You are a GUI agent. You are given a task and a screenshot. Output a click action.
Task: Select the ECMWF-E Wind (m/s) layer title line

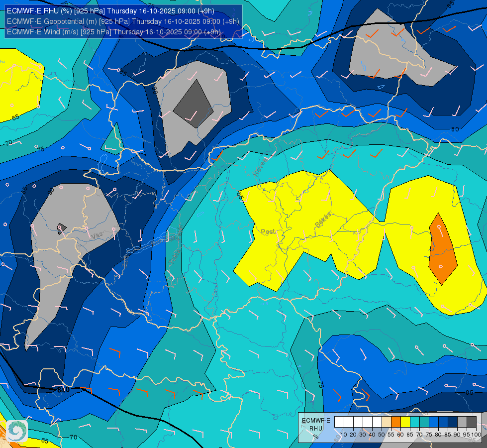(114, 32)
